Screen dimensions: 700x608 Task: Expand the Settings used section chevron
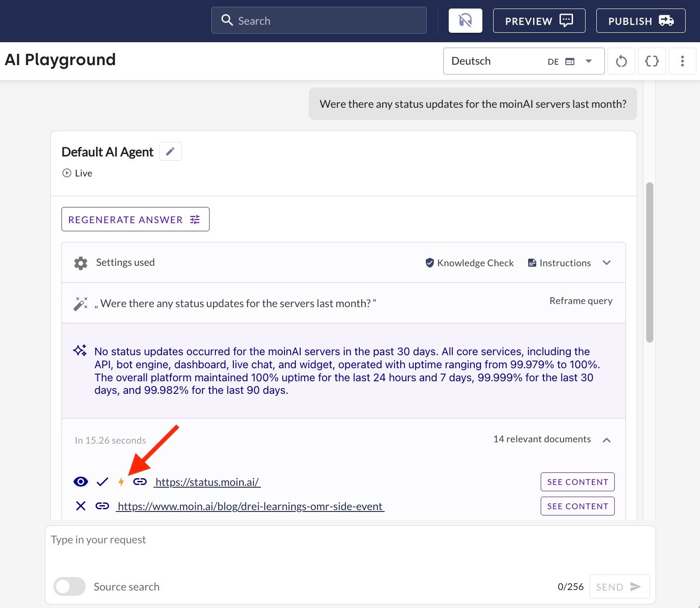click(x=607, y=263)
